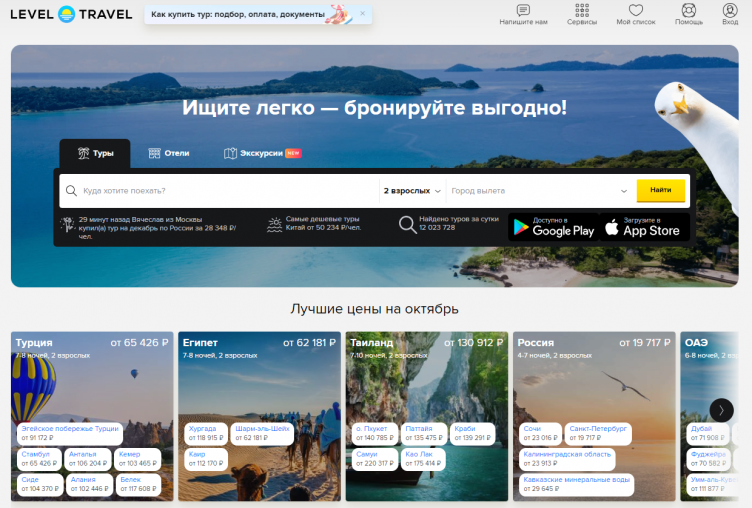Click the 'Куда хотите поехать?' search field
Viewport: 752px width, 508px height.
[219, 191]
